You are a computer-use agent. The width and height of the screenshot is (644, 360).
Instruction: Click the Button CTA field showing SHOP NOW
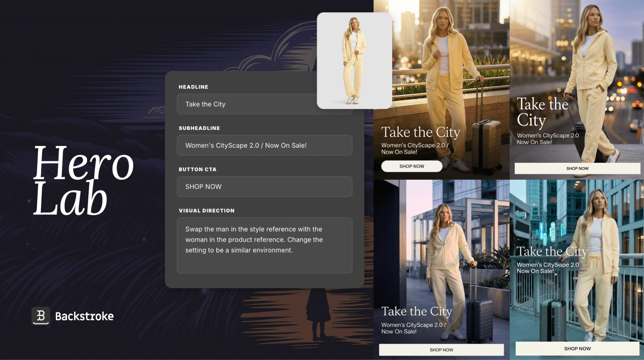point(264,187)
